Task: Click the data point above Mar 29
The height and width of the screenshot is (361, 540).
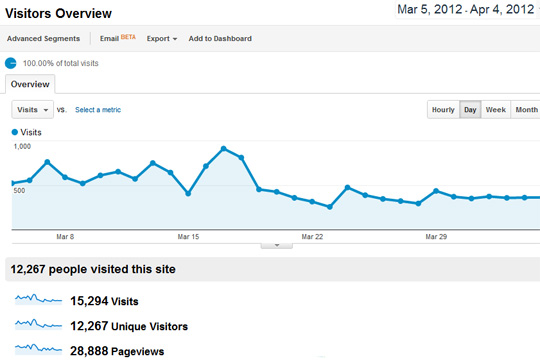Action: (436, 191)
